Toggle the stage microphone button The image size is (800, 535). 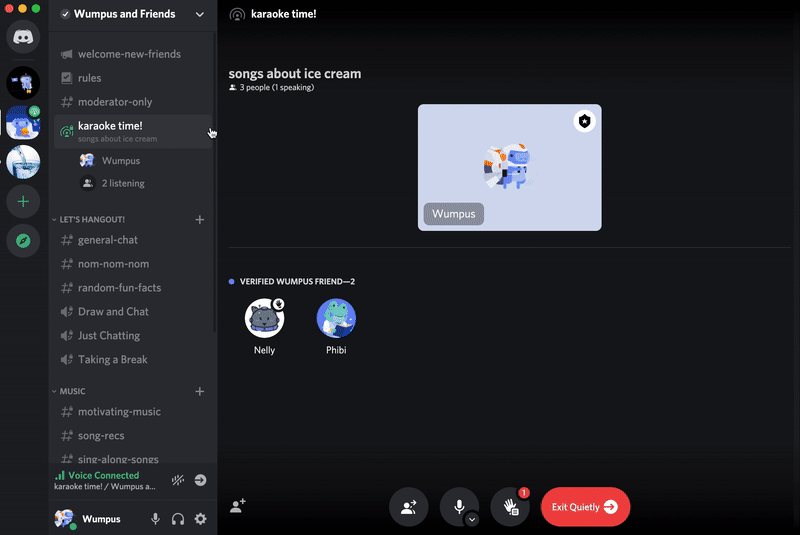[459, 506]
